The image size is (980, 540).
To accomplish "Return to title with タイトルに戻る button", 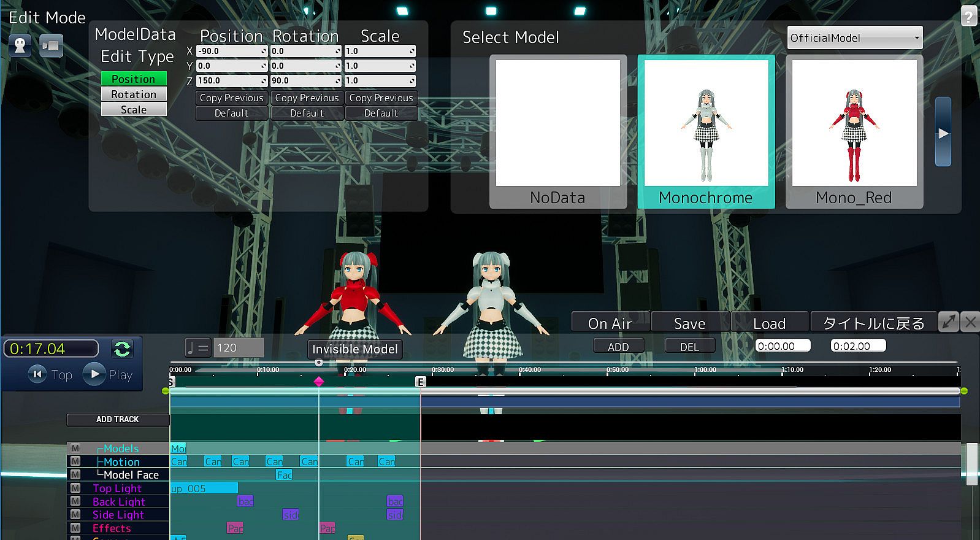I will (874, 323).
